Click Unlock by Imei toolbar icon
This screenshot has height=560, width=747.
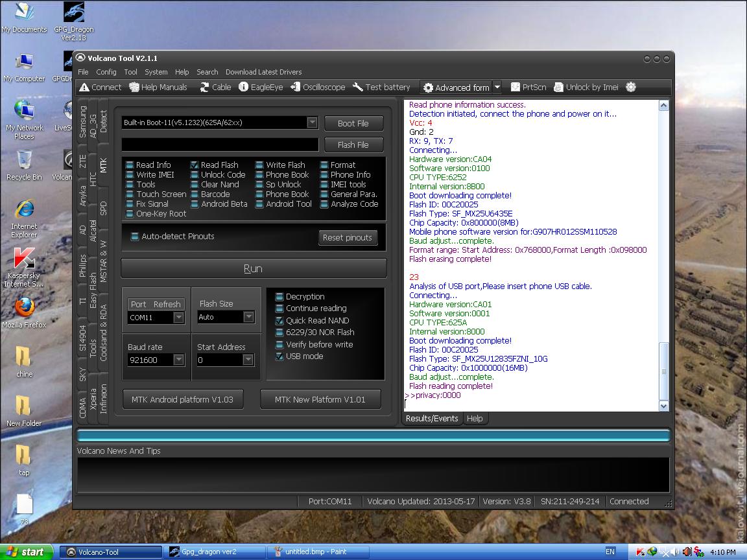[586, 87]
